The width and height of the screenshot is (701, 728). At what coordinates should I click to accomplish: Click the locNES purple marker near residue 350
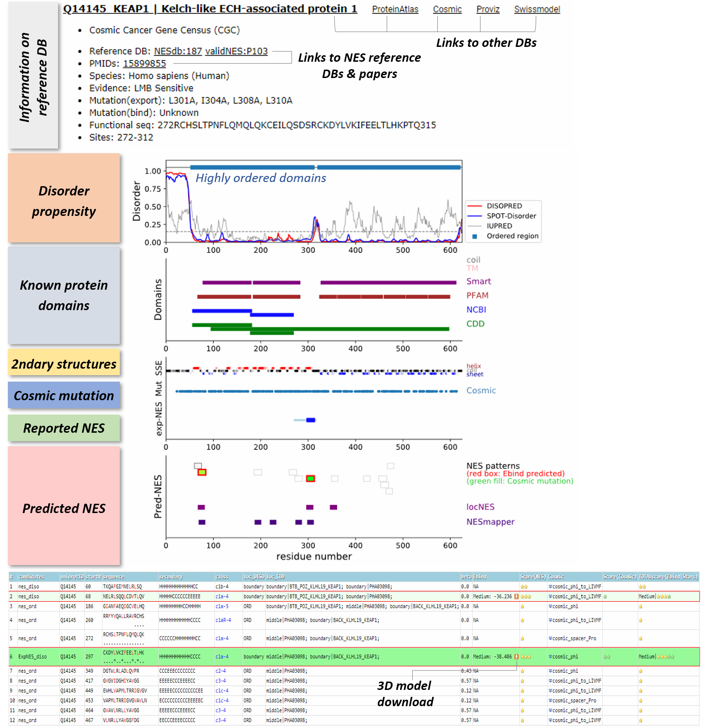(x=333, y=507)
